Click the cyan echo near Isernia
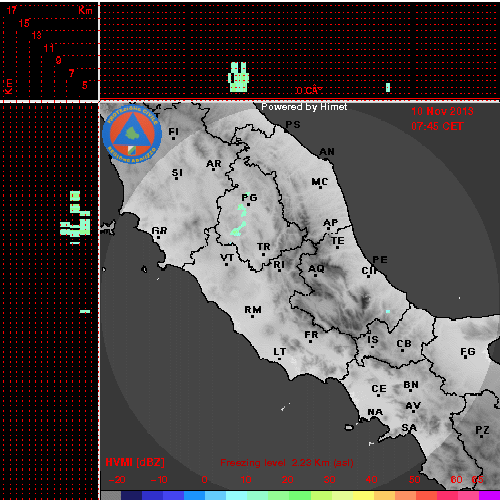Image resolution: width=500 pixels, height=500 pixels. pyautogui.click(x=388, y=311)
